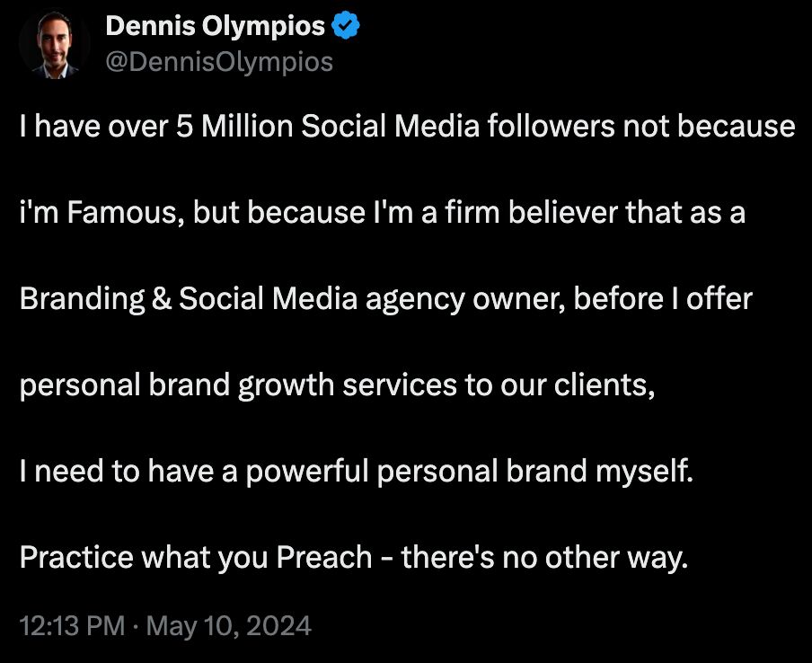Click the ampersand after 'Branding'
Image resolution: width=812 pixels, height=663 pixels.
(x=162, y=299)
